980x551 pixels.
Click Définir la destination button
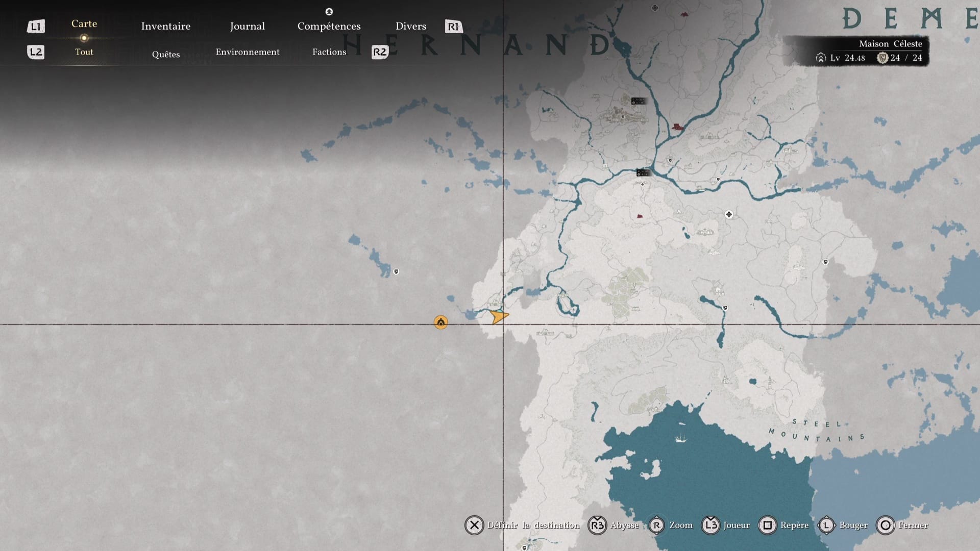474,525
